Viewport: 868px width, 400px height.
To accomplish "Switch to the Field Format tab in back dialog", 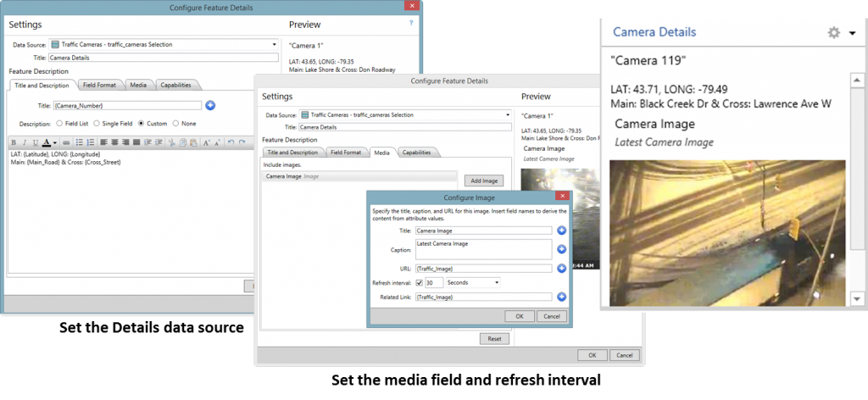I will pos(100,86).
